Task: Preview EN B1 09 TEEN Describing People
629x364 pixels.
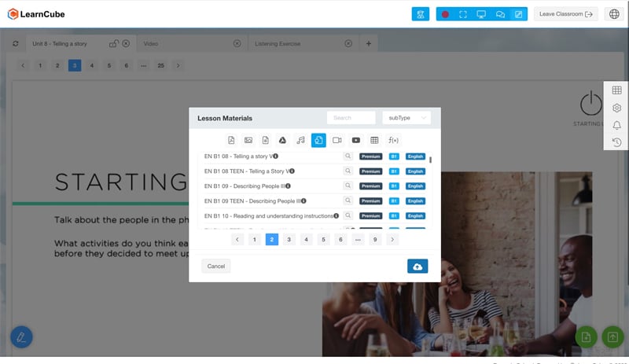Action: (348, 200)
